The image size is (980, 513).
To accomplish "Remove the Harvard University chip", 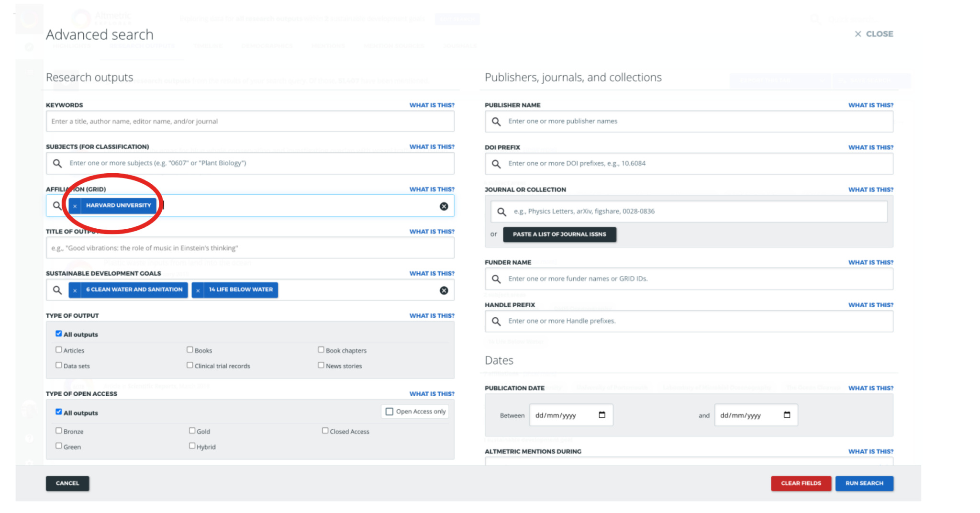I will click(x=75, y=206).
